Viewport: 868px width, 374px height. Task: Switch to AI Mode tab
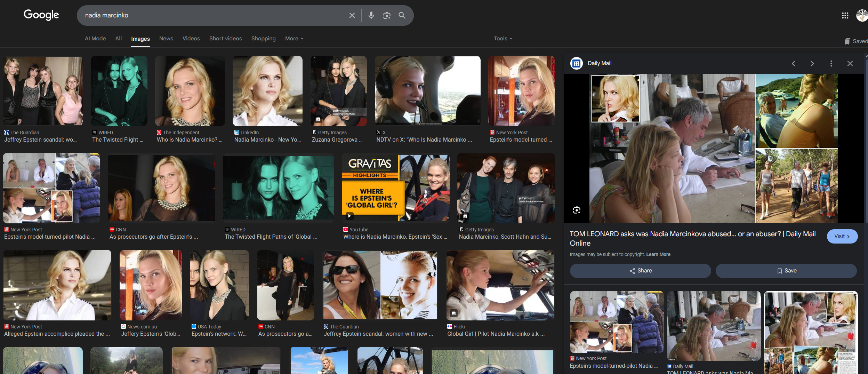coord(95,39)
